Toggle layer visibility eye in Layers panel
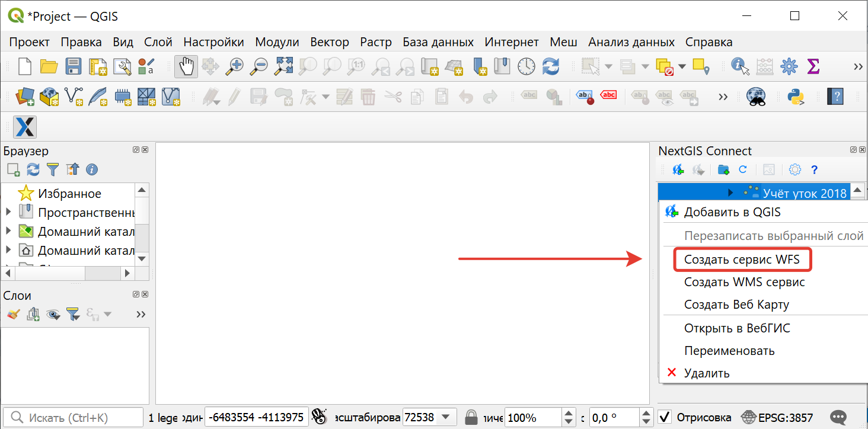 [53, 314]
